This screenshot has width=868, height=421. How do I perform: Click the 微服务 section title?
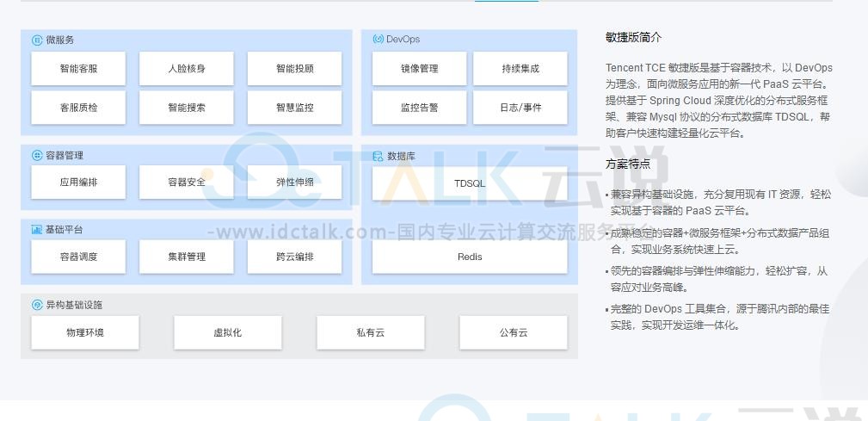(59, 40)
